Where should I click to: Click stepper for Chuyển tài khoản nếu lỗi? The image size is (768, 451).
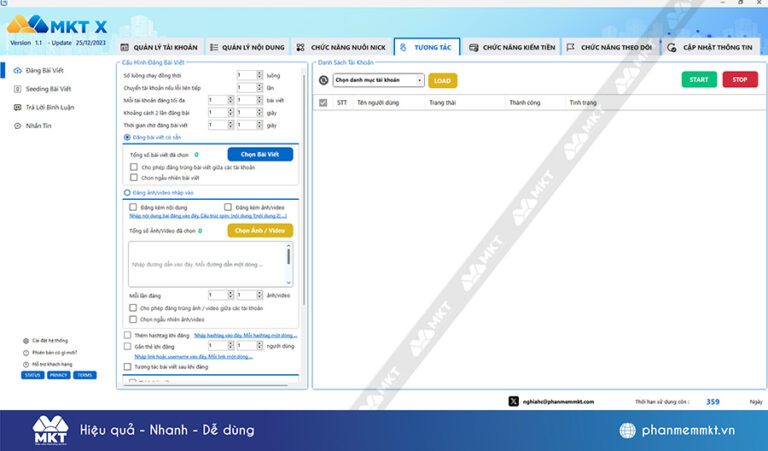259,88
